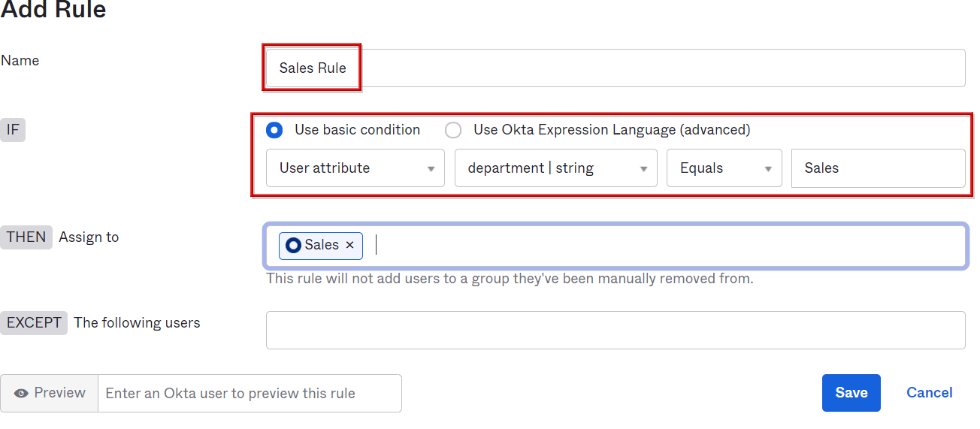
Task: Enable Use Okta Expression Language option
Action: coord(453,130)
